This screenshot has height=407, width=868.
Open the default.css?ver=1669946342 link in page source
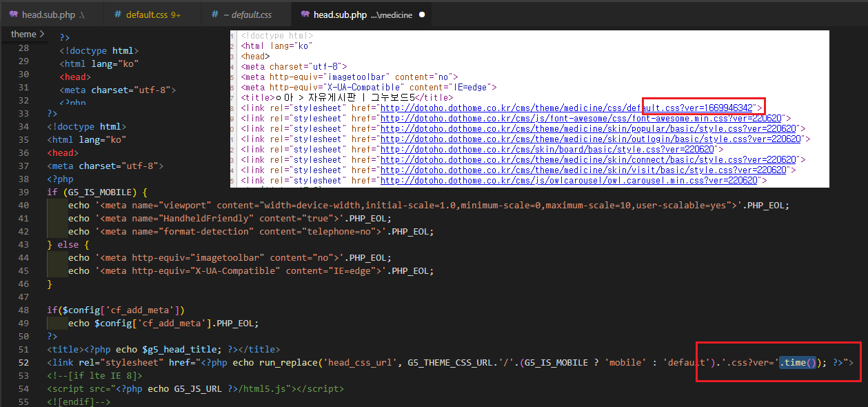click(568, 108)
